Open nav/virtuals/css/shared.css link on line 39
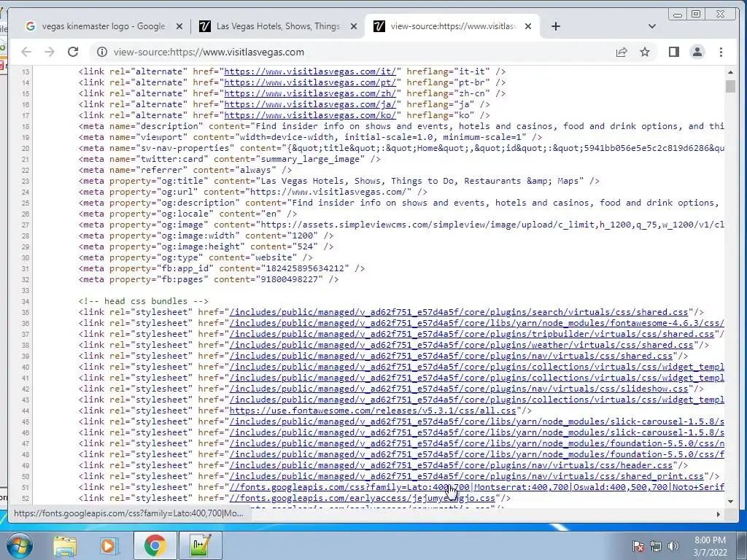Screen dimensions: 747x560 [451, 356]
